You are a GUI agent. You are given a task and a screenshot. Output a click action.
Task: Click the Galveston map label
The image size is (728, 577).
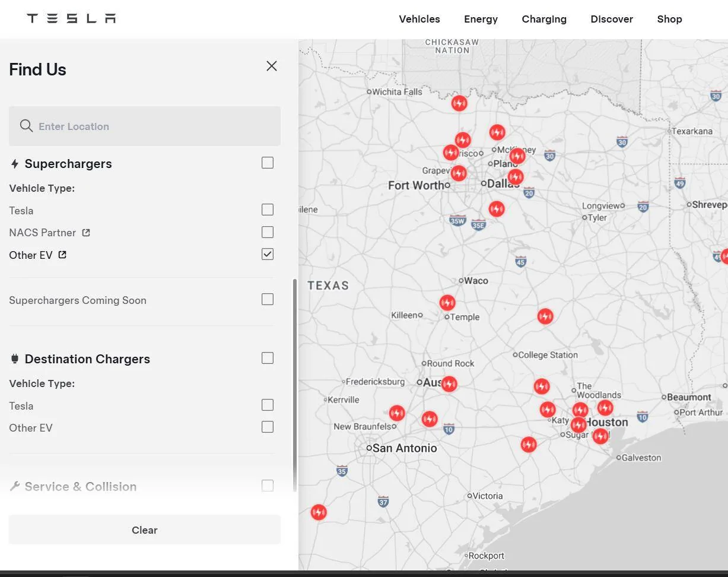tap(641, 458)
